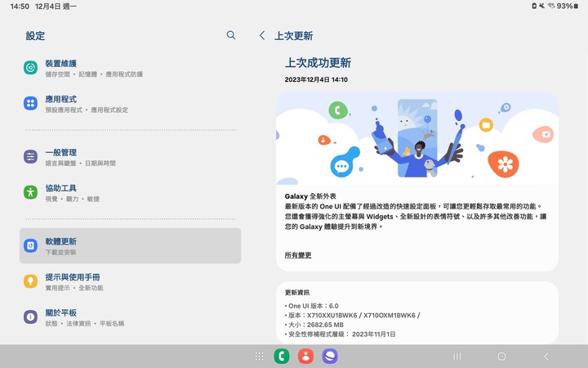The height and width of the screenshot is (368, 588).
Task: Tap the One UI 版本：6.0 line
Action: pyautogui.click(x=312, y=306)
